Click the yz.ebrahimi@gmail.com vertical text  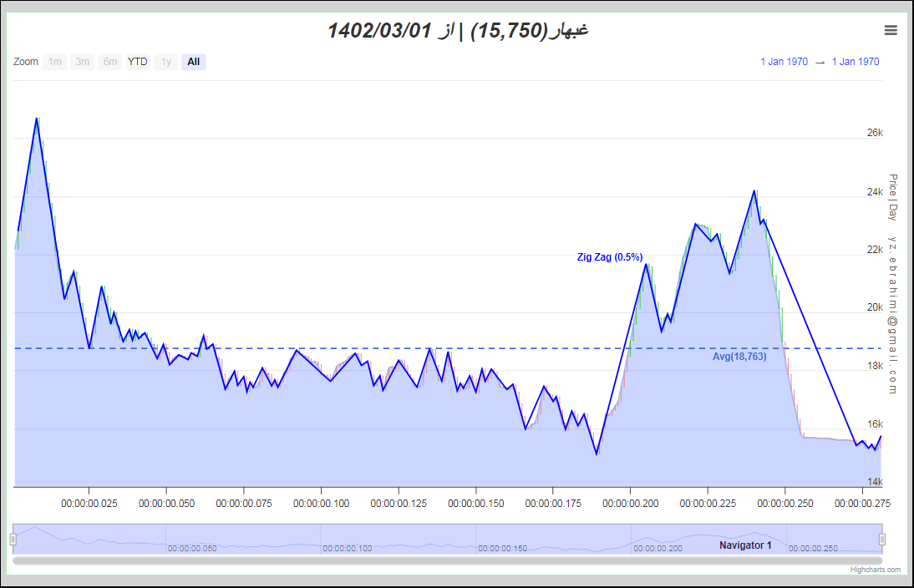click(892, 315)
